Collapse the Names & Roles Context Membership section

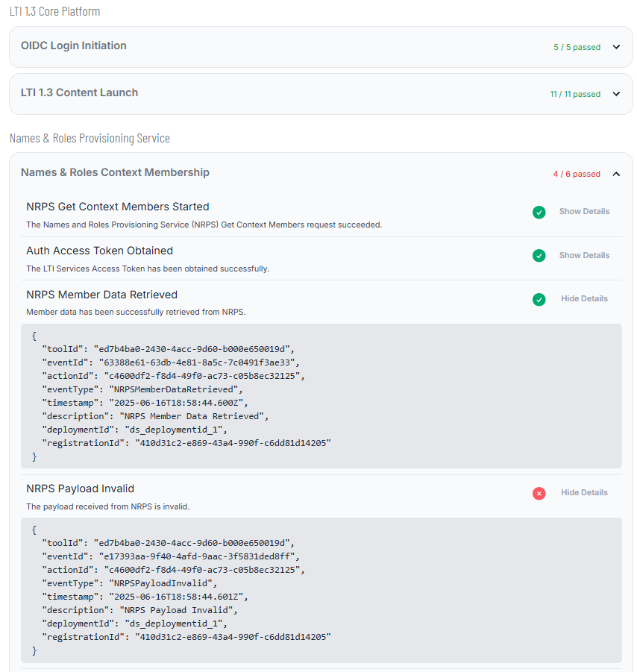pyautogui.click(x=616, y=173)
